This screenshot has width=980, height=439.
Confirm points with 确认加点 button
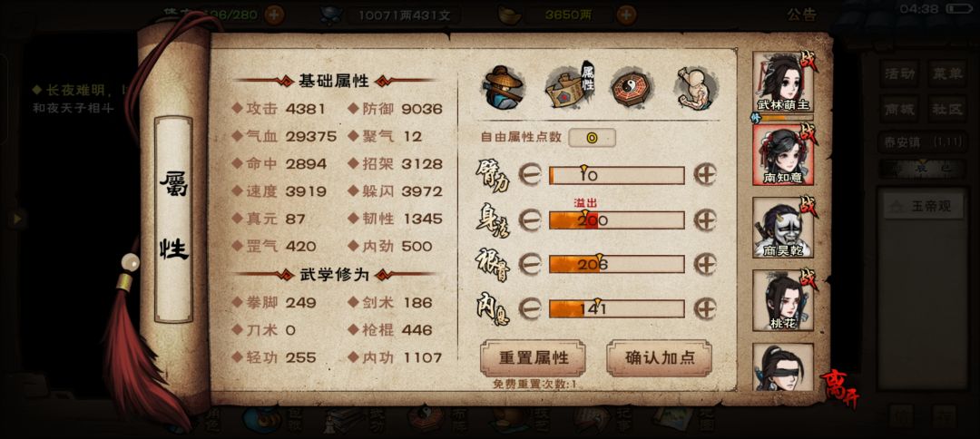pyautogui.click(x=660, y=357)
